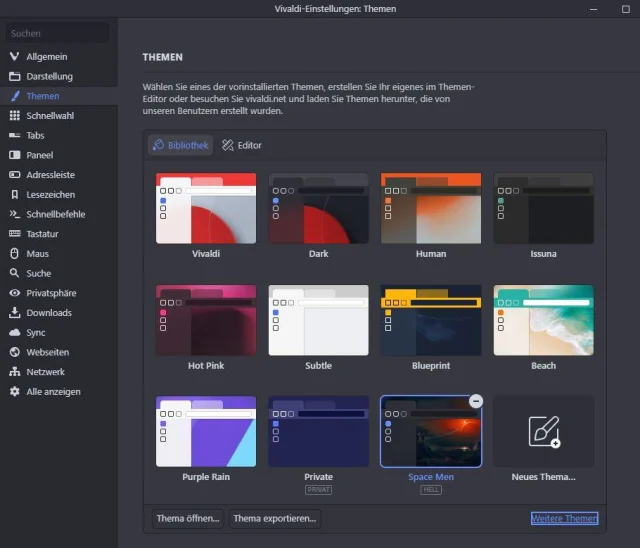Select the Issuna theme
This screenshot has width=640, height=548.
coord(544,208)
